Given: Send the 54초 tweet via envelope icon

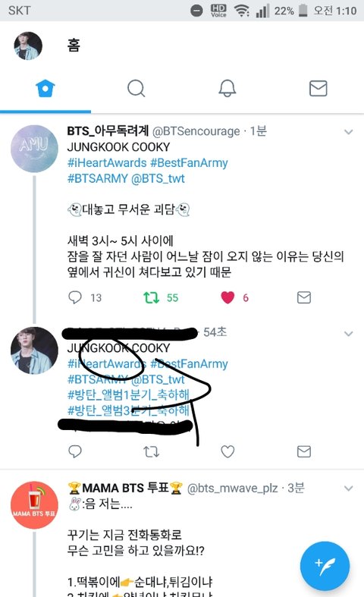Looking at the screenshot, I should tap(304, 451).
